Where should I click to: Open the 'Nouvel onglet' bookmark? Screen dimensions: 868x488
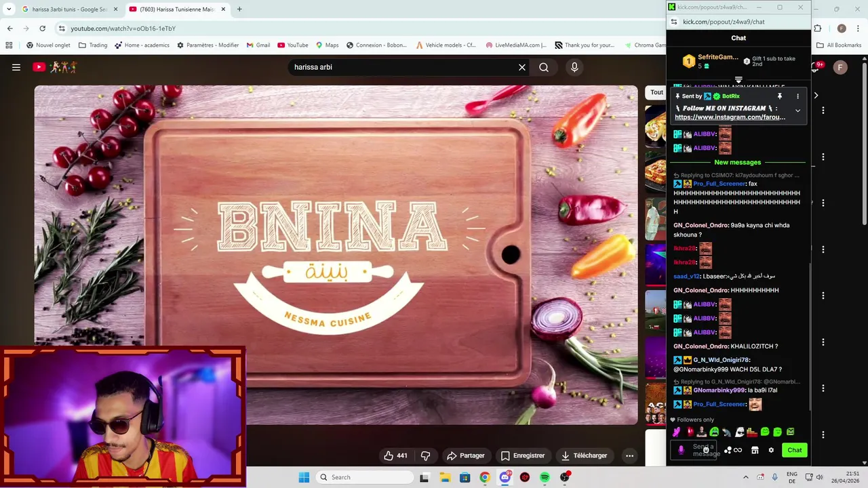pyautogui.click(x=48, y=45)
